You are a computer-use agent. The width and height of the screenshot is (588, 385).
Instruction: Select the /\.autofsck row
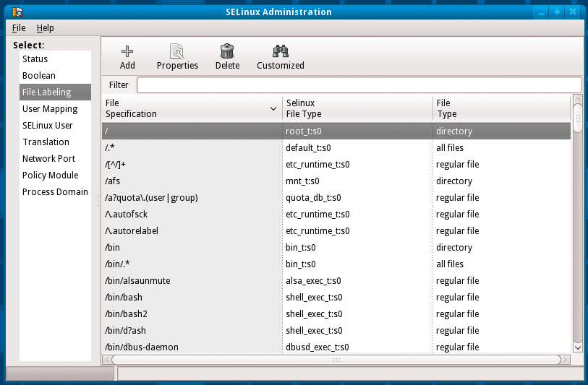coord(336,215)
